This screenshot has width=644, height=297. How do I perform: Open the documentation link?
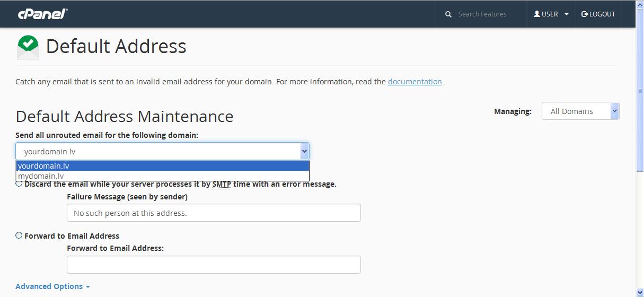point(415,82)
